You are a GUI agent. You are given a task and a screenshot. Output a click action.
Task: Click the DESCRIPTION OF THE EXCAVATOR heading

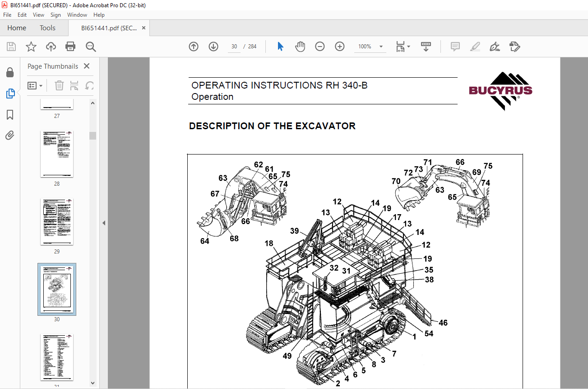click(x=272, y=126)
